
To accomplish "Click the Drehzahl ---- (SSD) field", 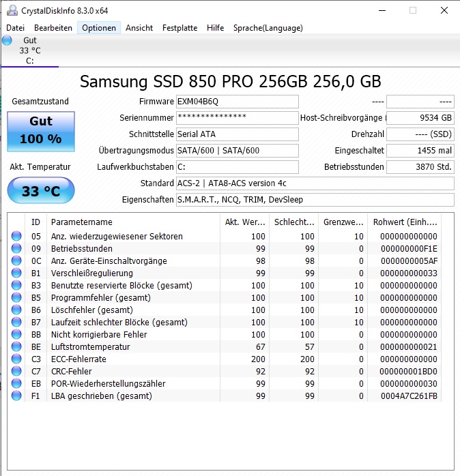I will (420, 134).
